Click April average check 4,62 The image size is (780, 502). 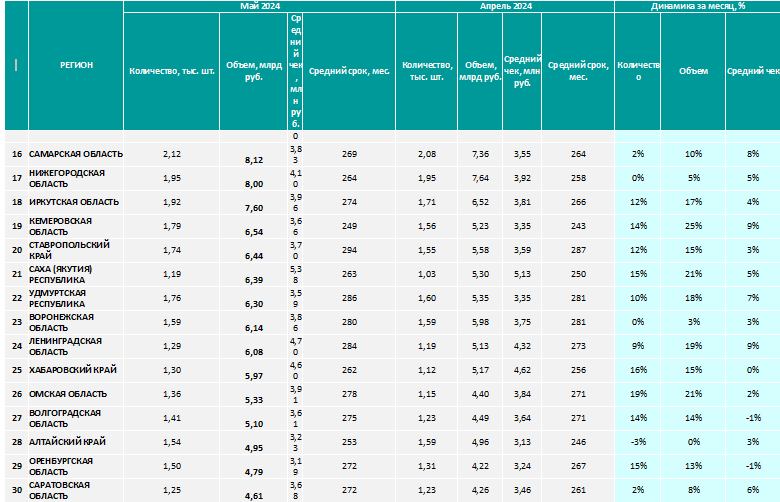[522, 370]
